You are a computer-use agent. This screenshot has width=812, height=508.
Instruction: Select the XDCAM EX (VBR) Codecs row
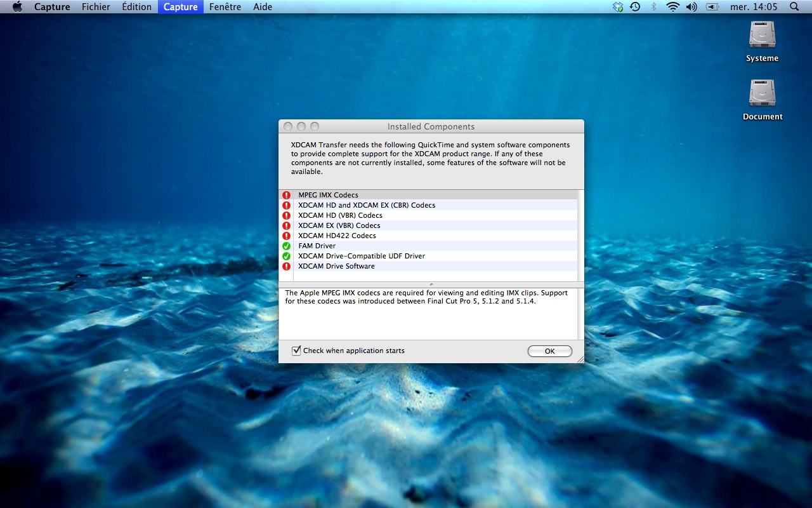pos(429,225)
